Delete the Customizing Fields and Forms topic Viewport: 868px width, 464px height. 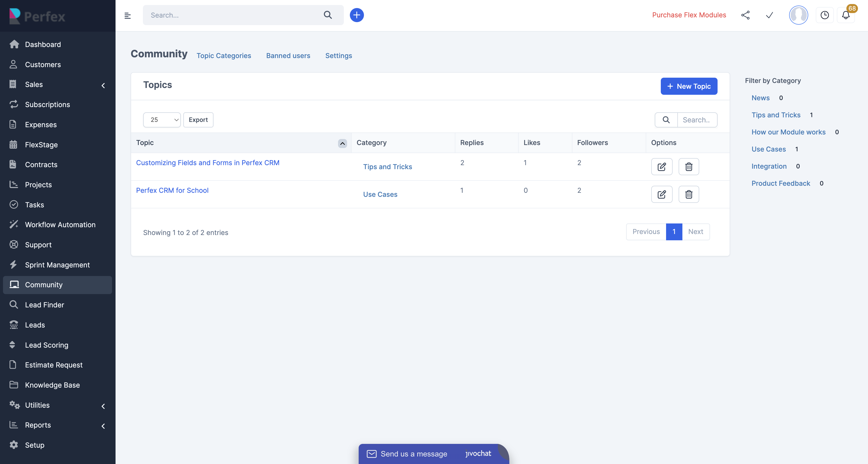(688, 167)
